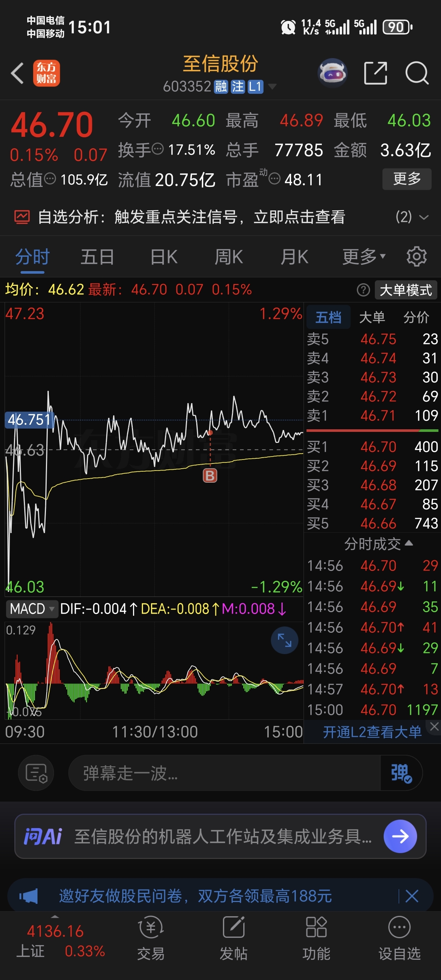This screenshot has width=441, height=980.
Task: Tap the 总值 info icon
Action: tap(50, 178)
